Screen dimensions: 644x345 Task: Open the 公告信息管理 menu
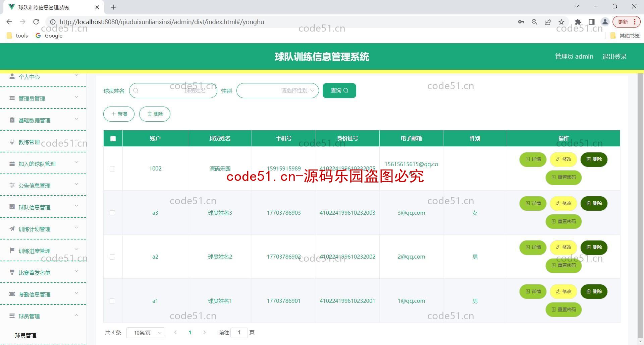coord(43,185)
